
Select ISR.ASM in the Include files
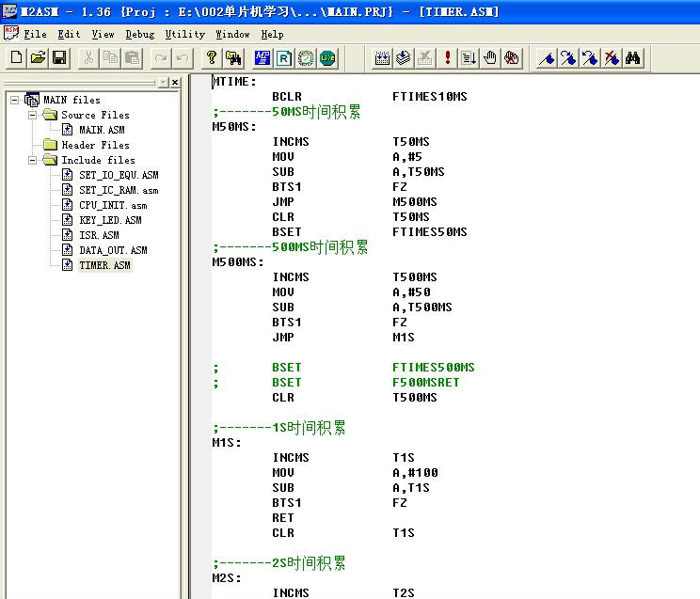pos(99,235)
